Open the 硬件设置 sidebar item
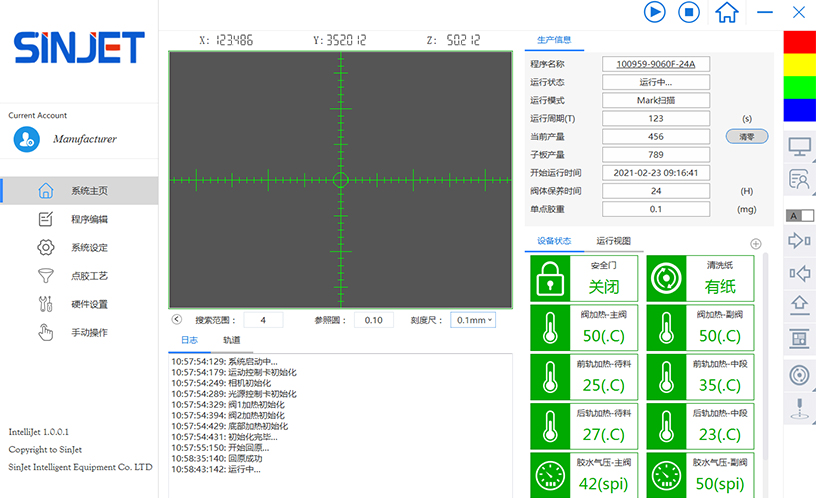The width and height of the screenshot is (816, 498). coord(79,304)
